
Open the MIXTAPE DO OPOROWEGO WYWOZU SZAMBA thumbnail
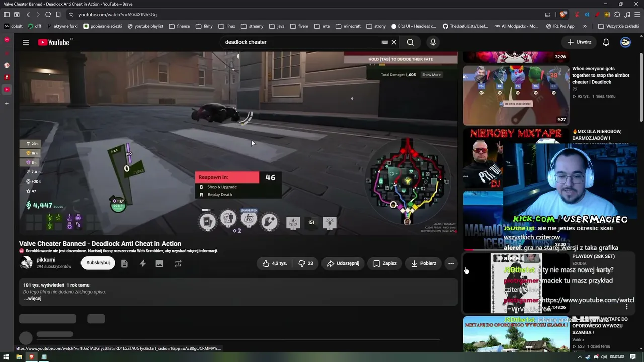516,334
